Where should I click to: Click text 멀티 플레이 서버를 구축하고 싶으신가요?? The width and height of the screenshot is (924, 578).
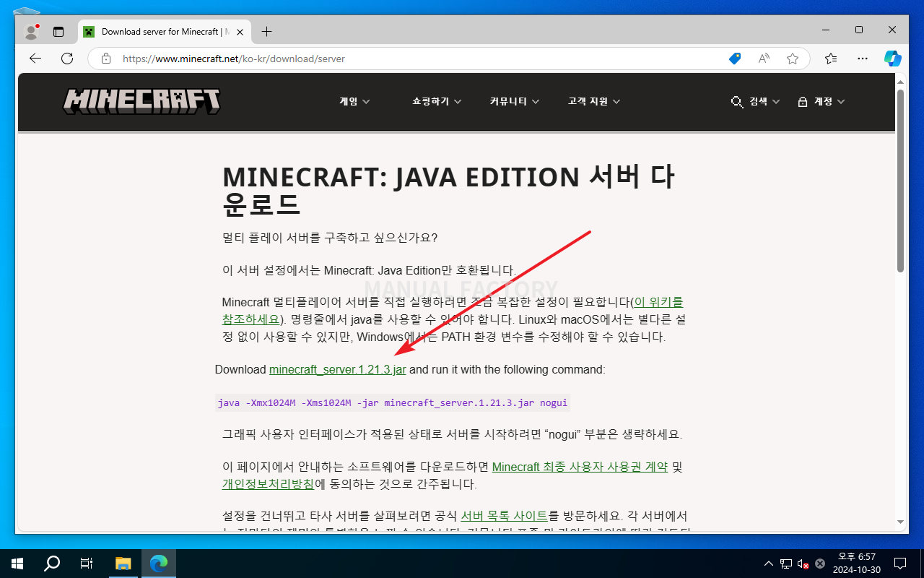[330, 238]
